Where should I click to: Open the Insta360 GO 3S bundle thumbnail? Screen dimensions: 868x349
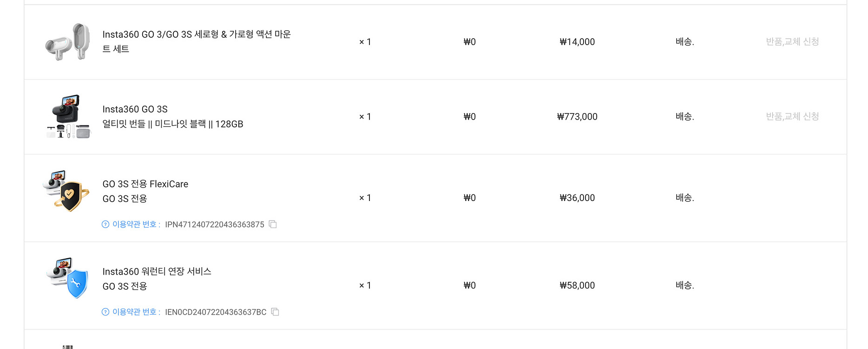[x=68, y=116]
